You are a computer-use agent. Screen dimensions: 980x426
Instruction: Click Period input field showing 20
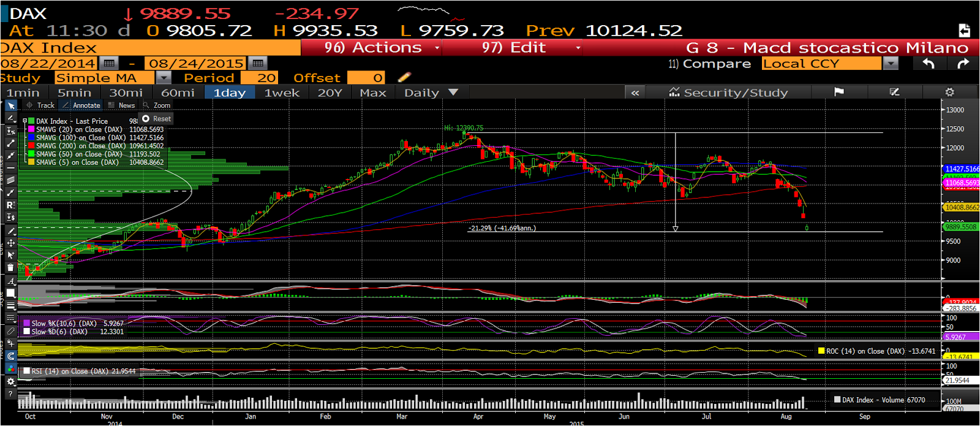260,78
